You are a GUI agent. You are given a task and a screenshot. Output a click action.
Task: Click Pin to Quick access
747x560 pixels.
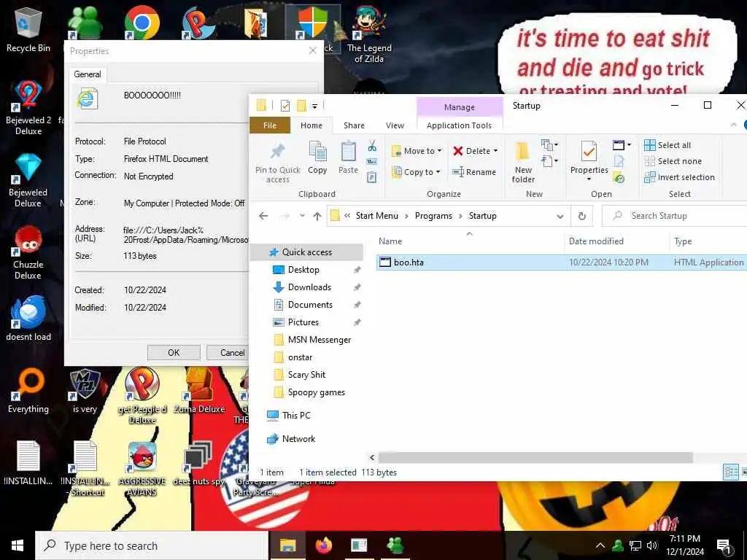click(278, 163)
